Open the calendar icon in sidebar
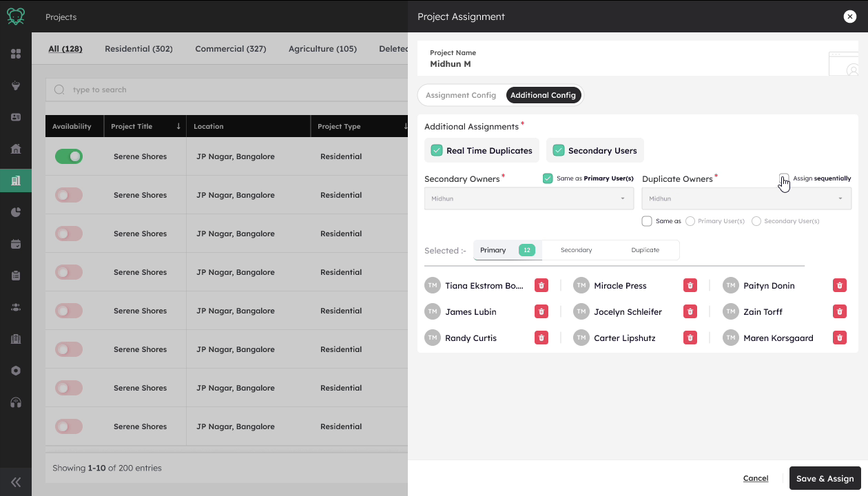Image resolution: width=868 pixels, height=496 pixels. [16, 244]
